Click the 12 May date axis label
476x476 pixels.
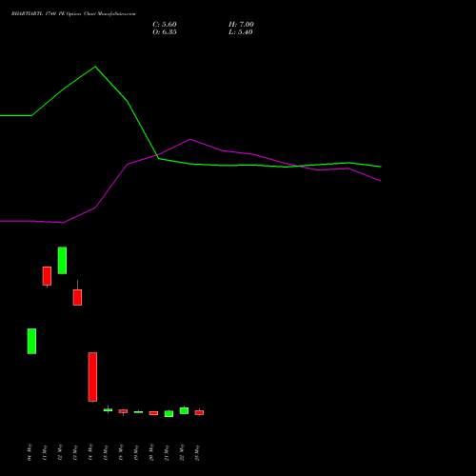point(60,452)
